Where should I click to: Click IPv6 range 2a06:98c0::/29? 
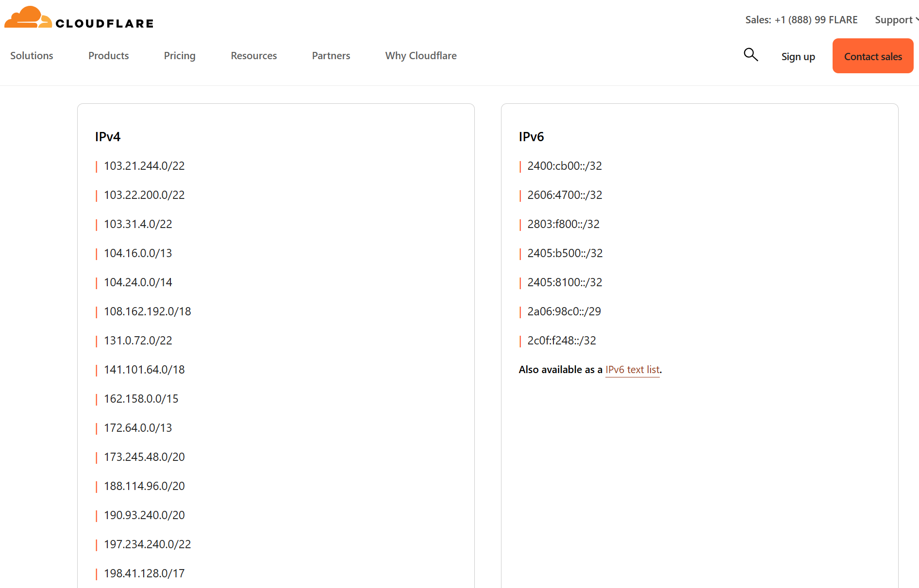pos(564,311)
